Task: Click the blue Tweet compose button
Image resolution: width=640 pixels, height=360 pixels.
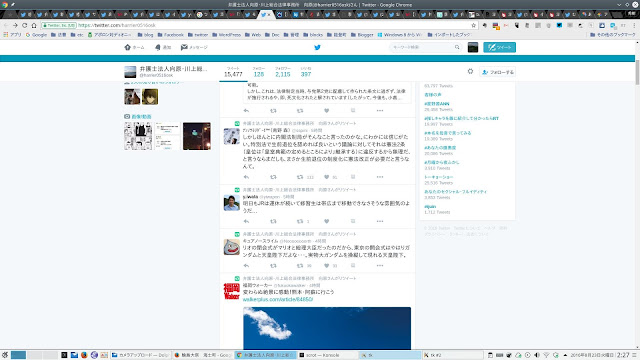Action: point(499,47)
